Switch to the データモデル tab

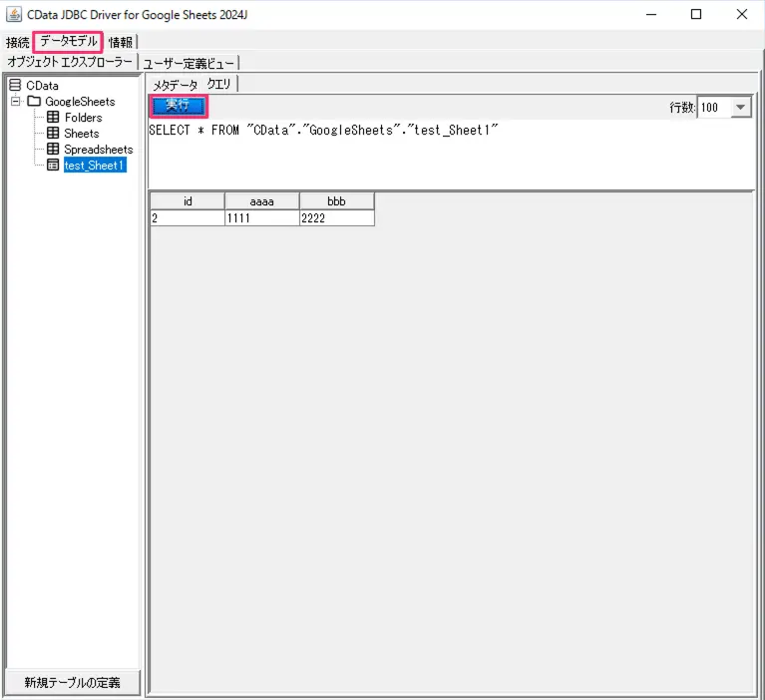point(68,42)
